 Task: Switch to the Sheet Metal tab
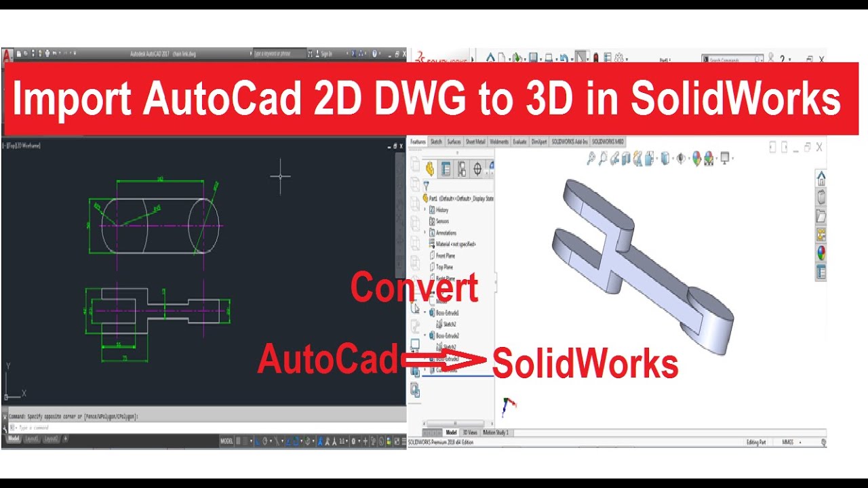(475, 142)
